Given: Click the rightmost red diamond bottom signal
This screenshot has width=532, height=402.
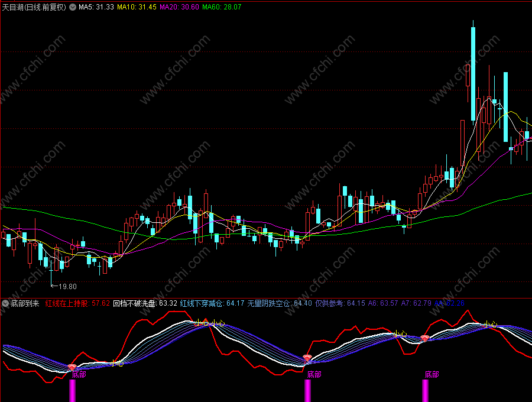Looking at the screenshot, I should pos(425,338).
